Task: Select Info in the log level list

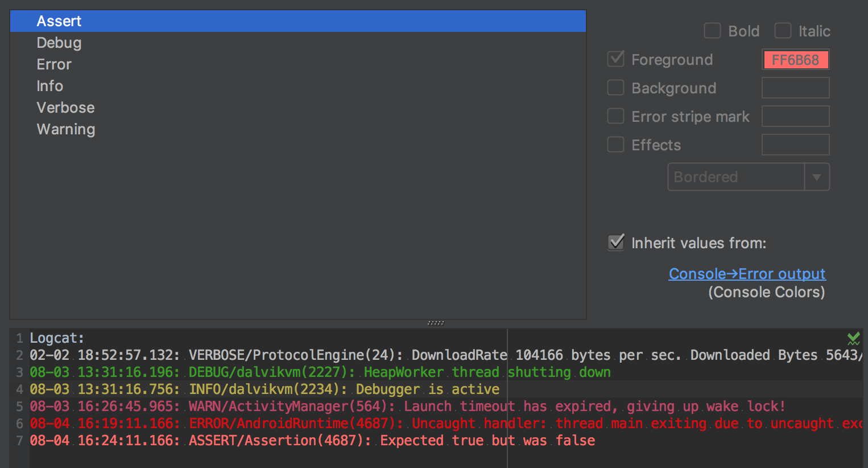Action: (50, 86)
